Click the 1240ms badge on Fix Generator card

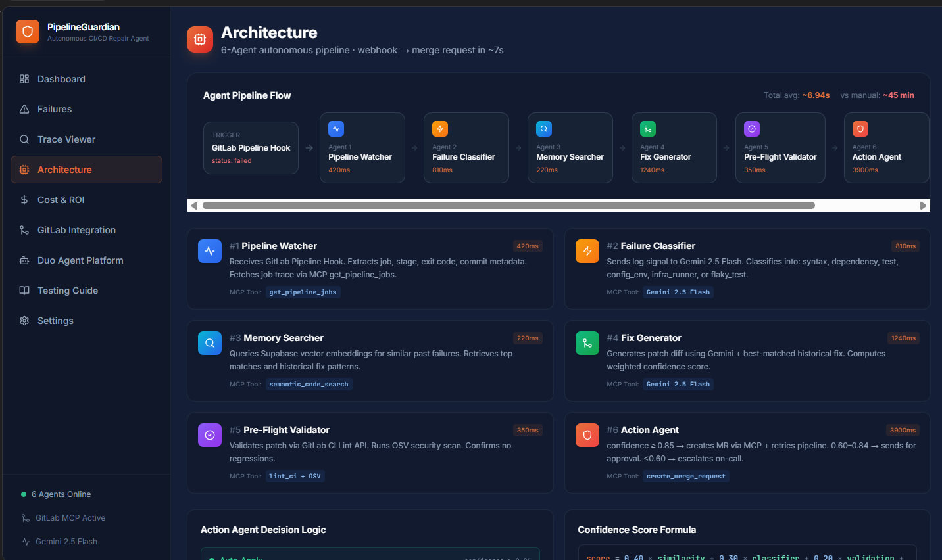[x=903, y=338]
